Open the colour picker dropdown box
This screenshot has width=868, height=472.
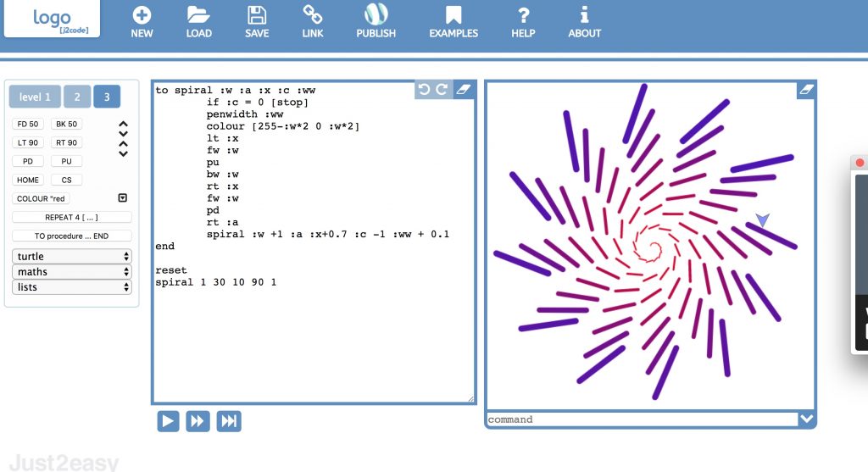123,198
